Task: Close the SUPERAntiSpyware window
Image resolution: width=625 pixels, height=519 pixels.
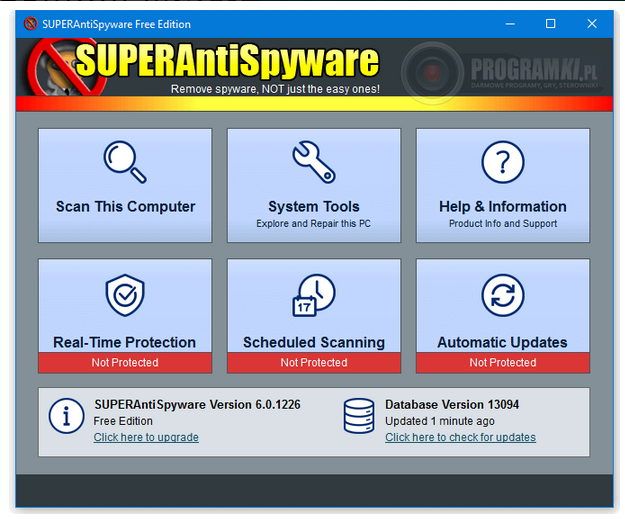Action: [x=592, y=24]
